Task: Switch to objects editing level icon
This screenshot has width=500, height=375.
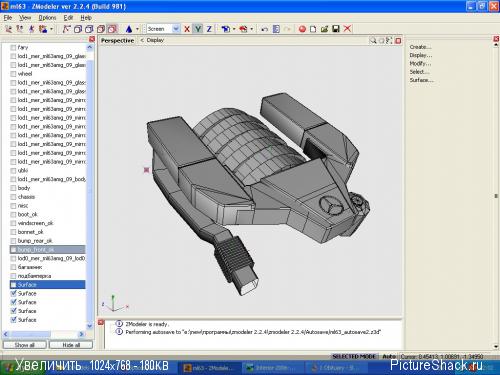Action: click(x=101, y=29)
